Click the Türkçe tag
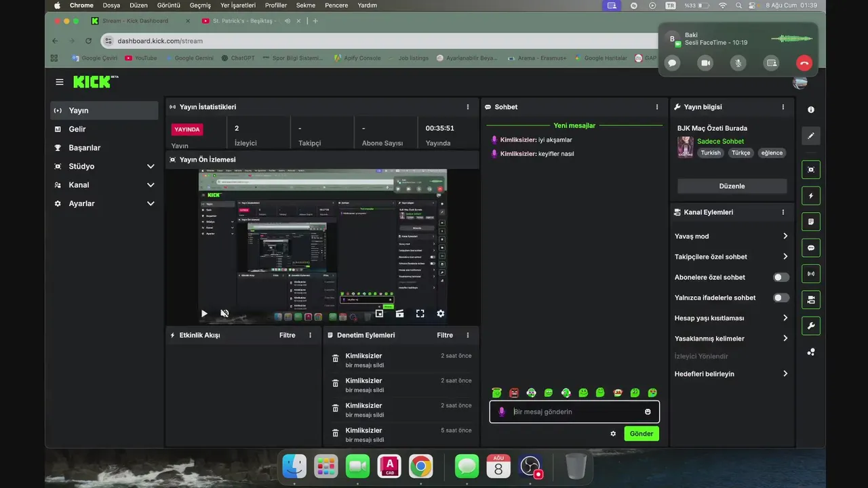868x488 pixels. click(x=741, y=153)
